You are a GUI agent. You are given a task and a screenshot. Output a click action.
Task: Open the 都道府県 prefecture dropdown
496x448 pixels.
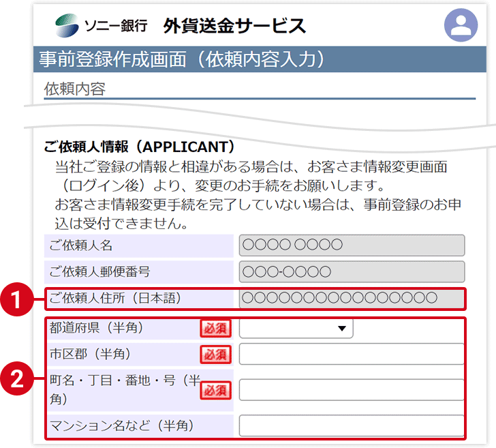pyautogui.click(x=296, y=329)
